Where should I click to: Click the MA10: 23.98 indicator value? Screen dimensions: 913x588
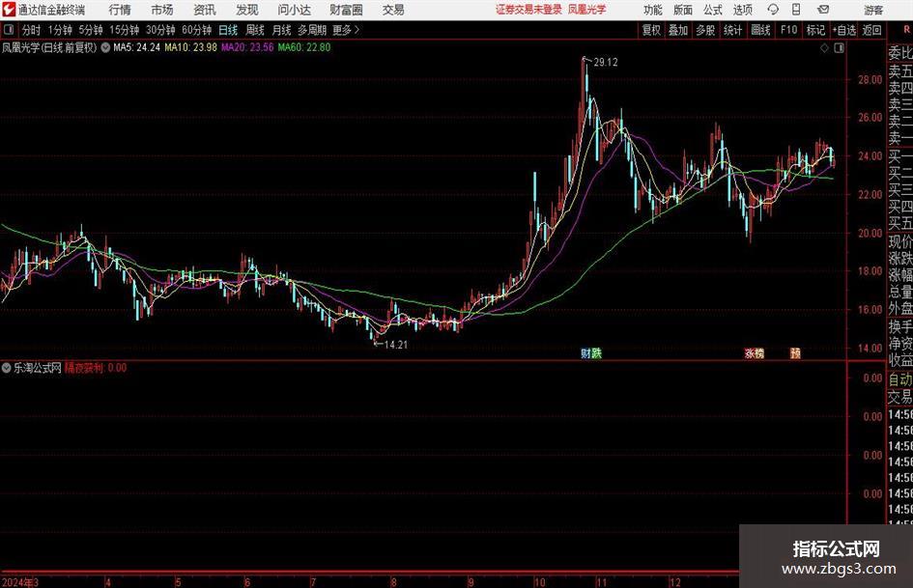click(190, 47)
